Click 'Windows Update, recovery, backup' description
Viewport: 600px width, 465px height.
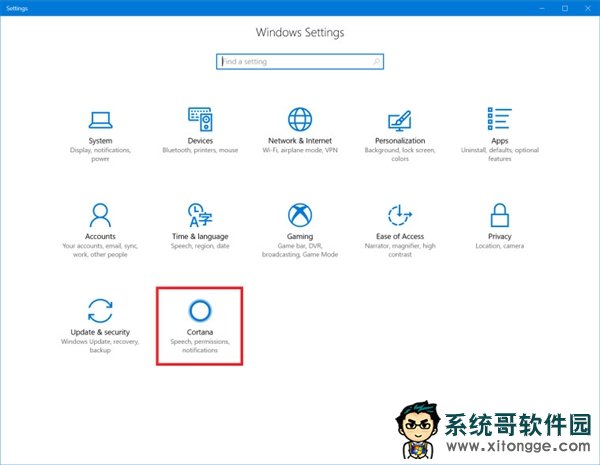100,346
